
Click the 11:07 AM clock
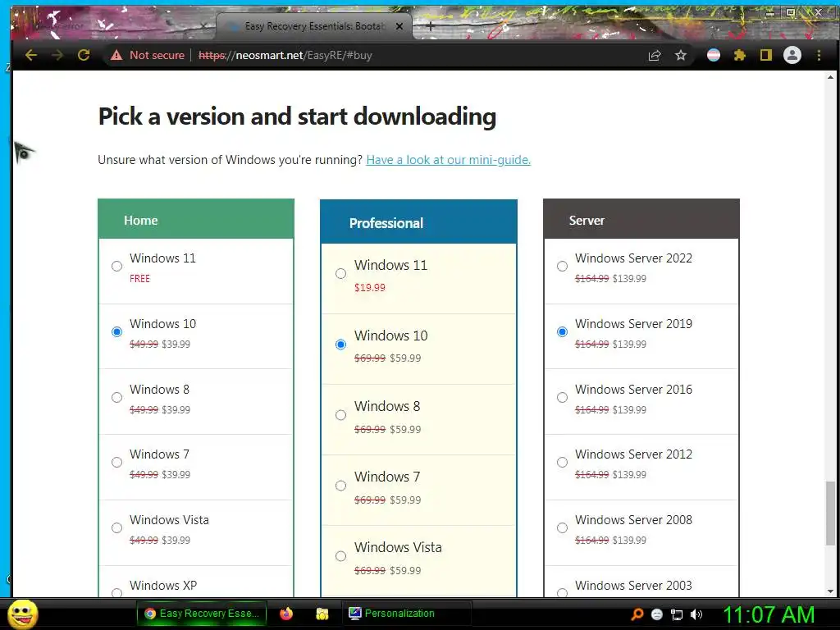tap(769, 614)
